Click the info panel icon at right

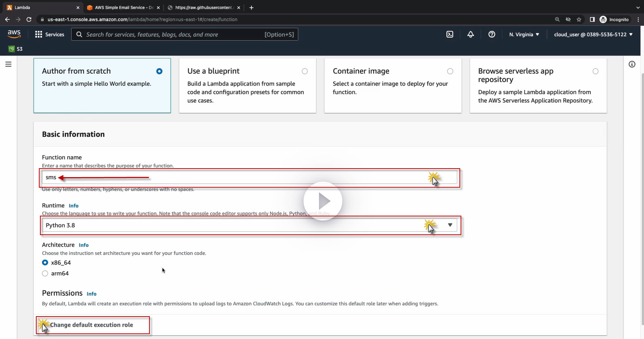click(632, 64)
